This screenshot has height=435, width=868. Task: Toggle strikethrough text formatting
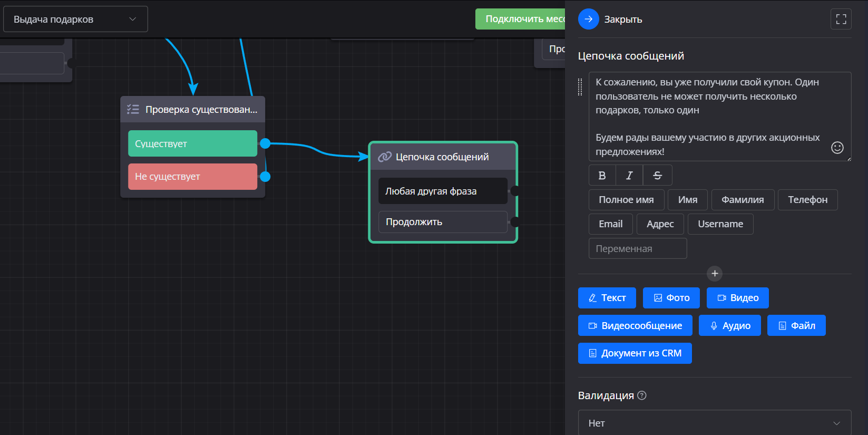(x=657, y=176)
